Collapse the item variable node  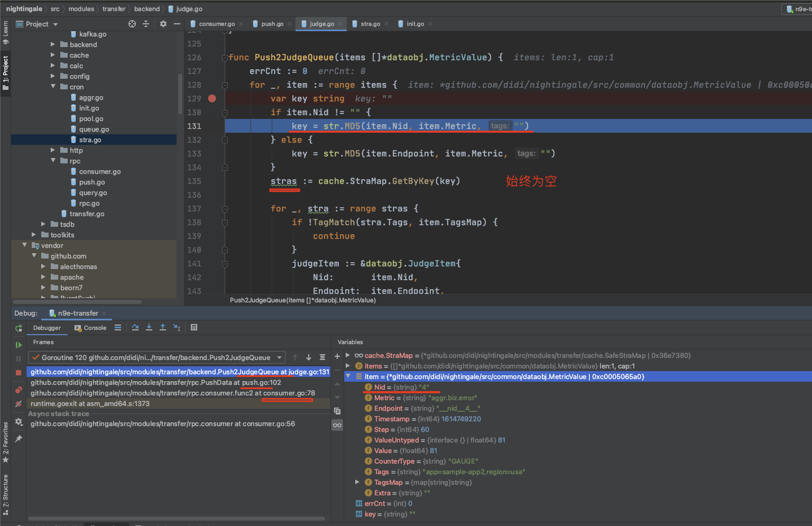pos(348,376)
